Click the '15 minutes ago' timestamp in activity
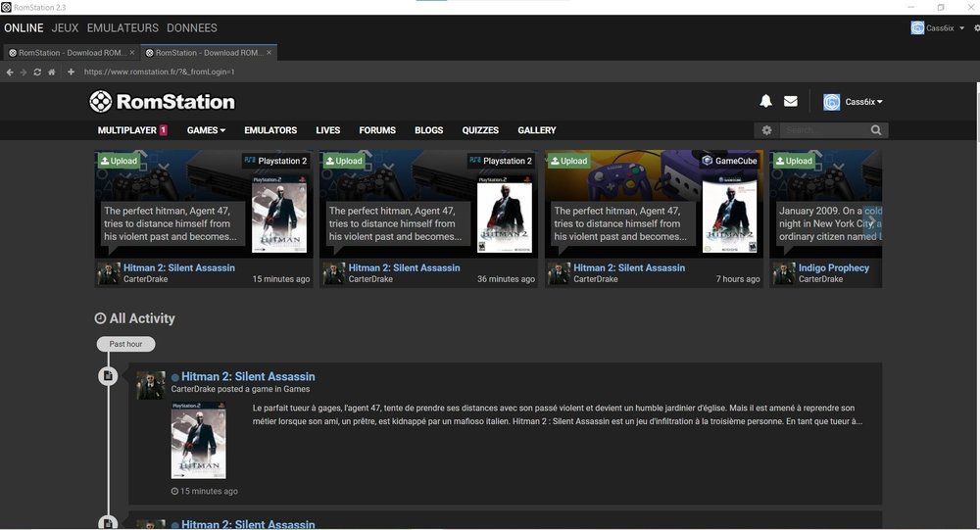 tap(205, 491)
